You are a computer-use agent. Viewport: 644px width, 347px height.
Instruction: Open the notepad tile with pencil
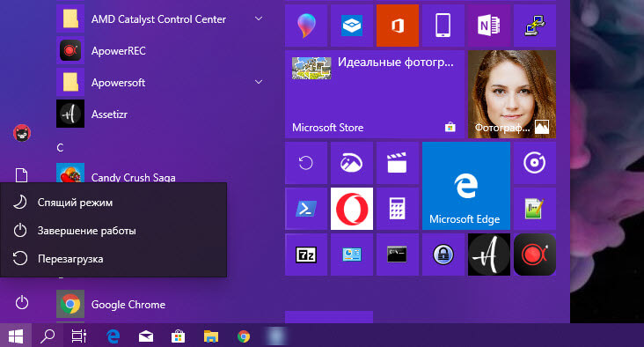535,209
